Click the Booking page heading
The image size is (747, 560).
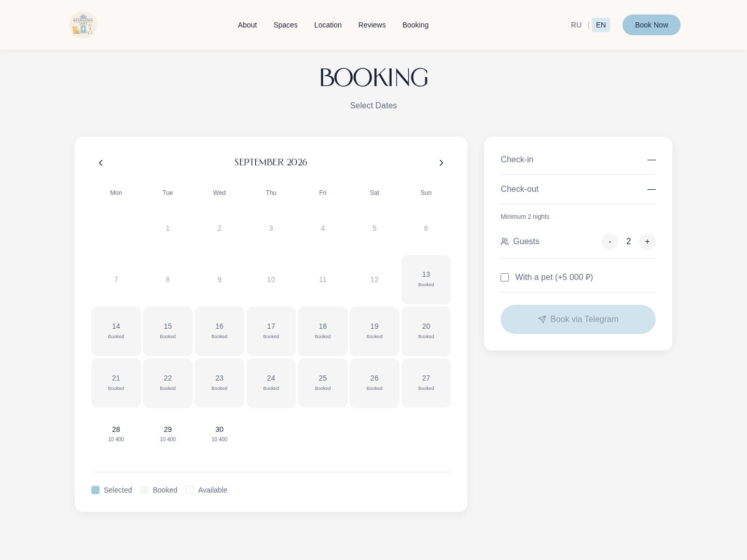[x=374, y=78]
